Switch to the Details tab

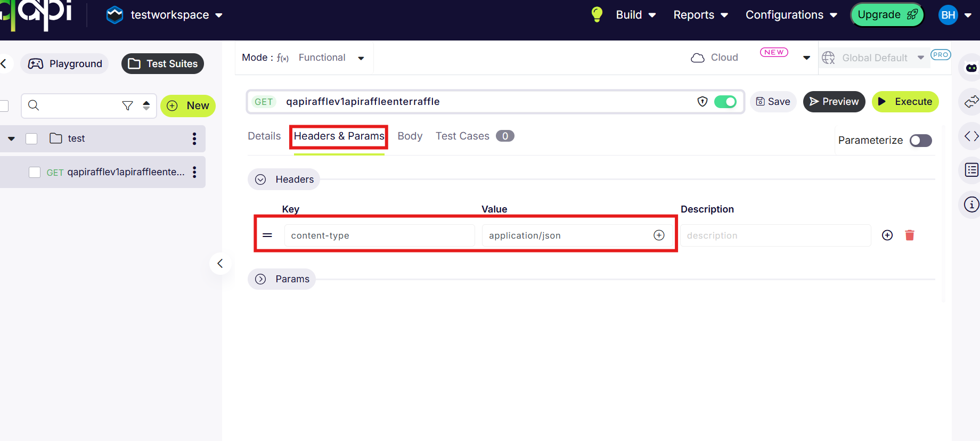(264, 136)
